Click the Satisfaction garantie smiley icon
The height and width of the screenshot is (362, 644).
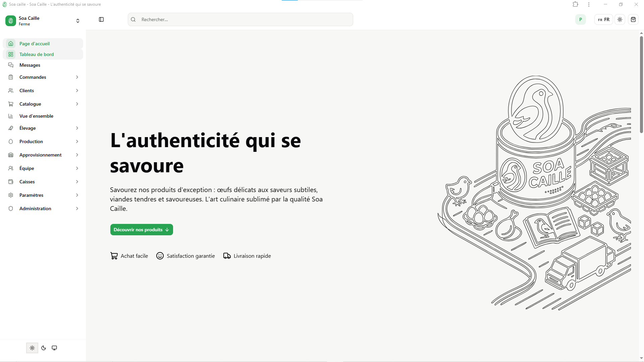tap(160, 256)
